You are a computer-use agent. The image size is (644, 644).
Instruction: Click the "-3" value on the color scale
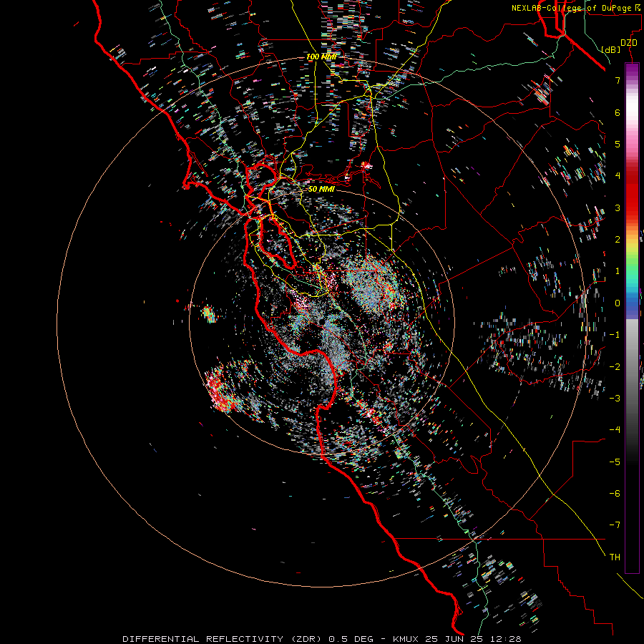(x=615, y=399)
